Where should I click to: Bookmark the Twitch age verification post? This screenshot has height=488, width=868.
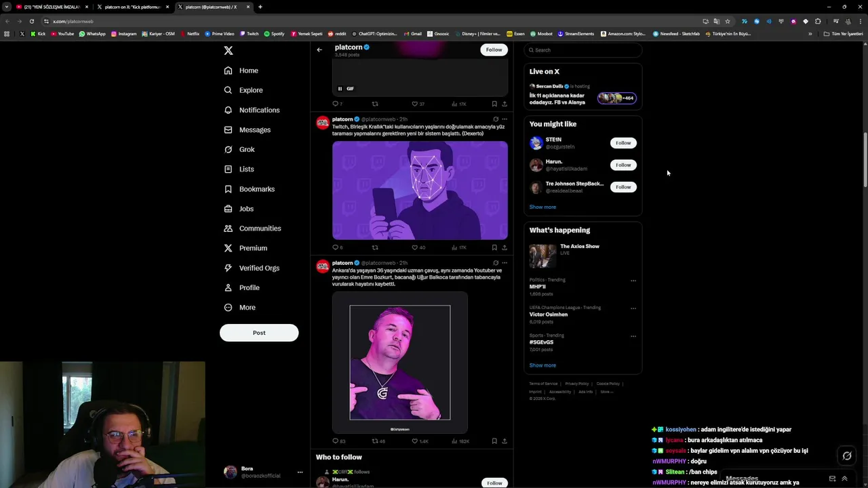click(494, 247)
